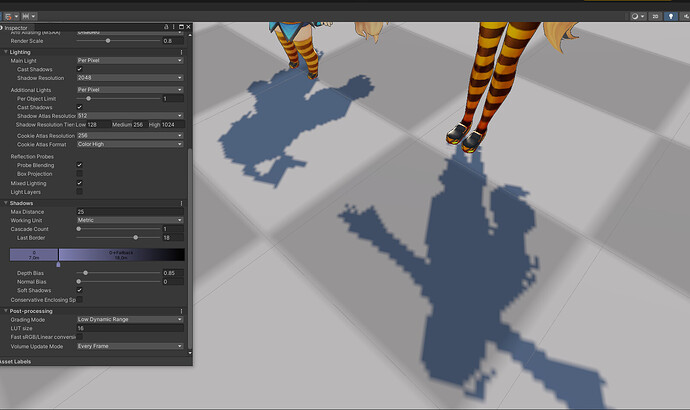
Task: Open Cookie Atlas Format dropdown
Action: click(130, 144)
